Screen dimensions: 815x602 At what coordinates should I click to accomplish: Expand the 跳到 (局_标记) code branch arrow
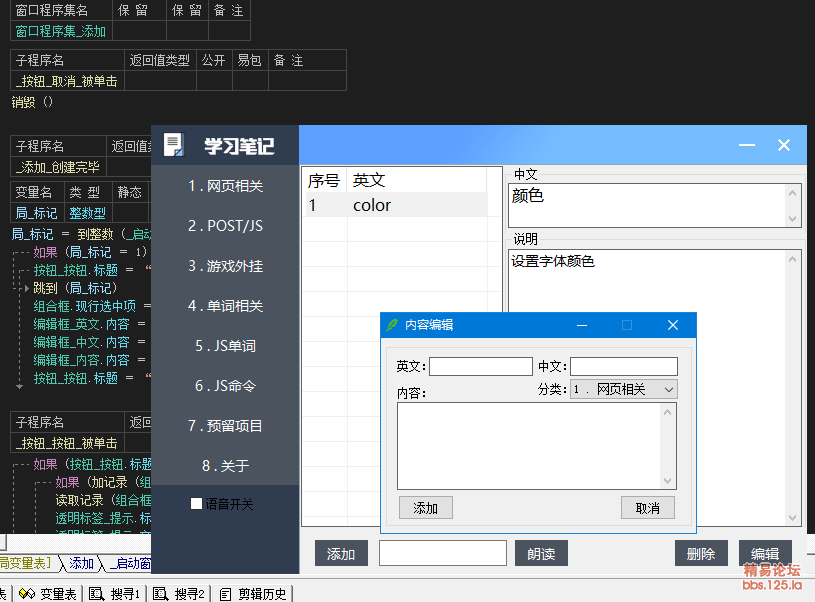(x=27, y=288)
